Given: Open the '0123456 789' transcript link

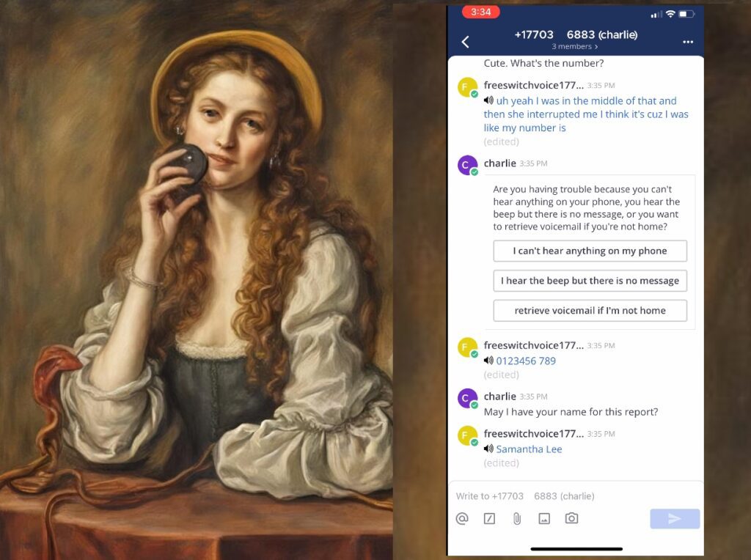Looking at the screenshot, I should [526, 361].
